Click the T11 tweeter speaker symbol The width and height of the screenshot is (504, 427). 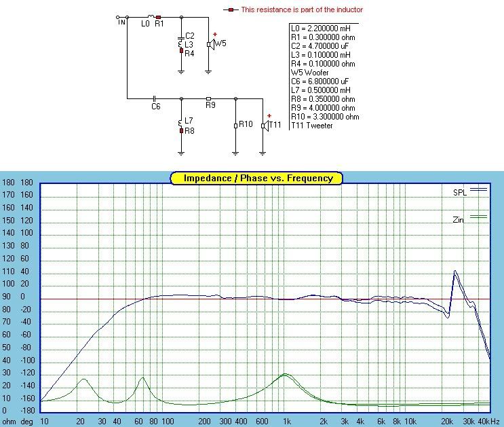265,125
